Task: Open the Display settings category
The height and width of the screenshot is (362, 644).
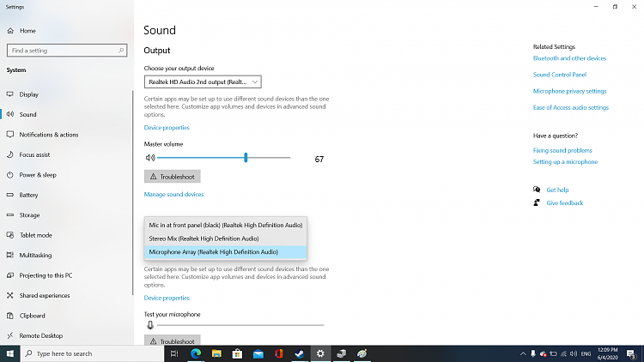Action: 29,94
